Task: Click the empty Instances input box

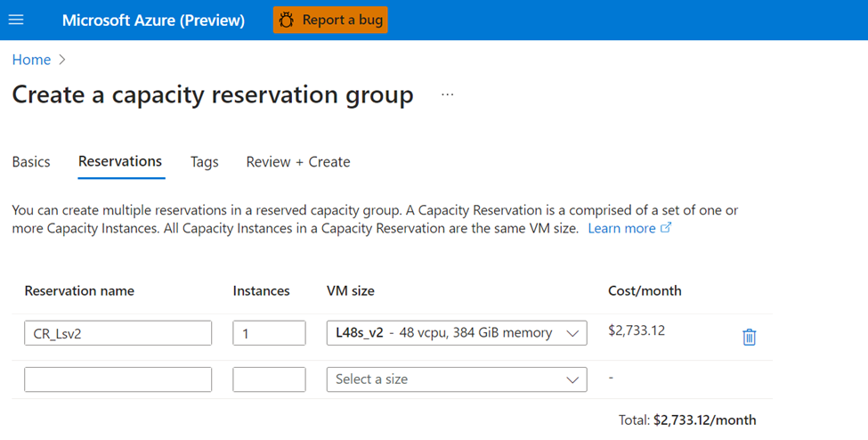Action: (269, 379)
